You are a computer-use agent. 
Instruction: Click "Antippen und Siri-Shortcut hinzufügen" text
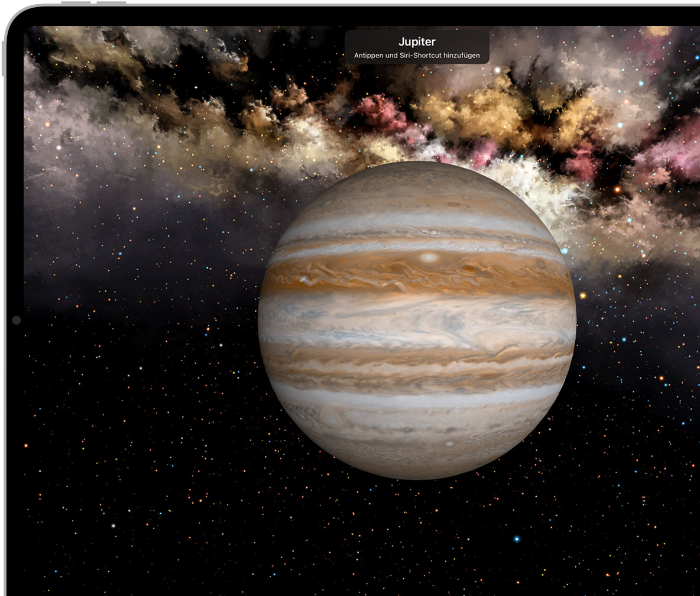tap(417, 56)
